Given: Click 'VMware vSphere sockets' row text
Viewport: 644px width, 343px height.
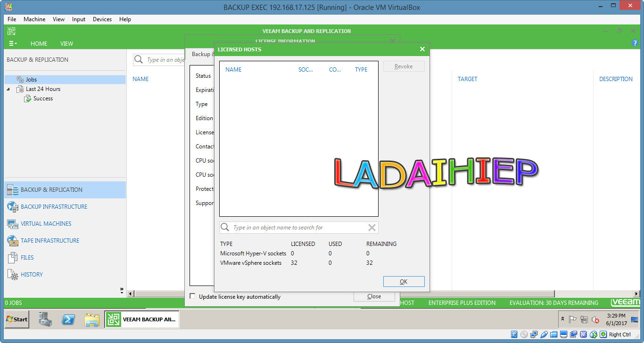Looking at the screenshot, I should pyautogui.click(x=251, y=263).
